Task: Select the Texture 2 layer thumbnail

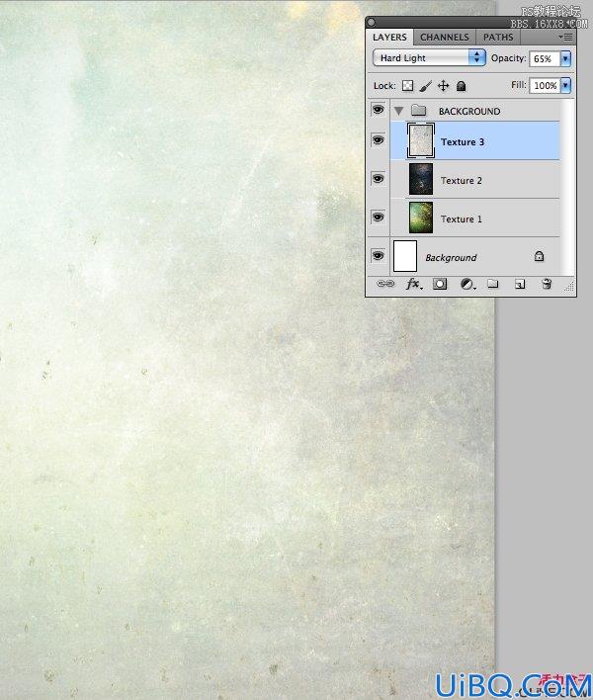Action: [x=421, y=179]
